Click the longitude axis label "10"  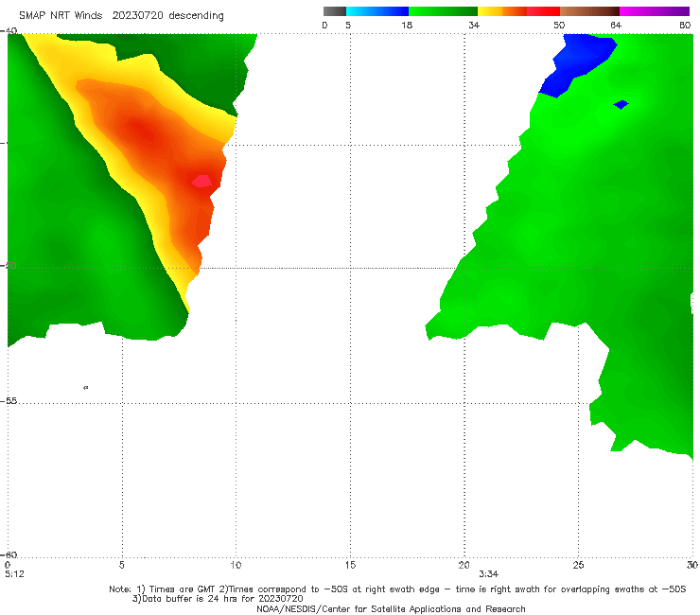click(x=236, y=565)
